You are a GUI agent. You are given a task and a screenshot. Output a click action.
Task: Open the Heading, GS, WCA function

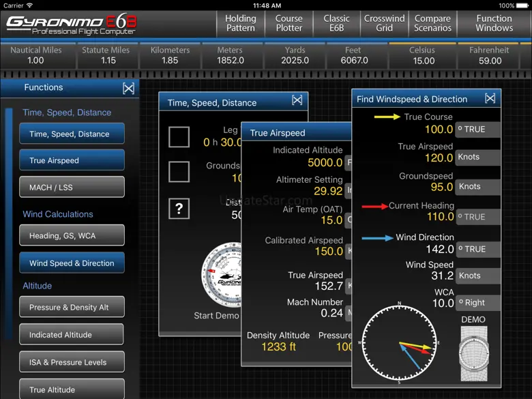(x=72, y=235)
